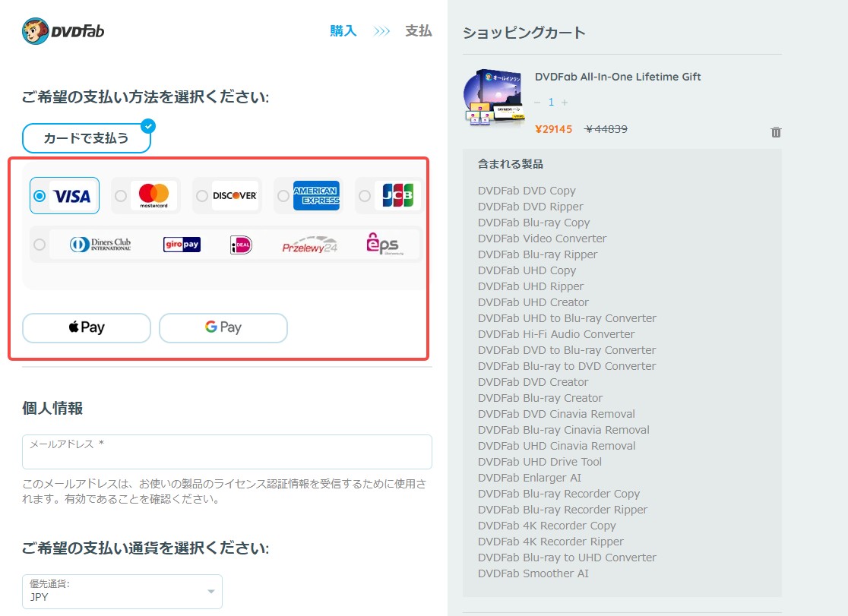
Task: Click DVDFab 4K Recorder Copy entry
Action: coord(547,526)
